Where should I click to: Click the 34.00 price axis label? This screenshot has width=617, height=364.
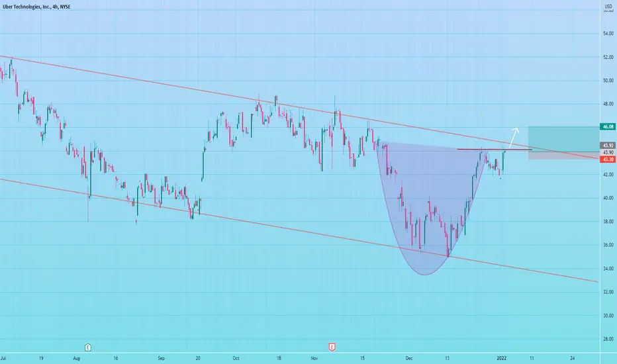(608, 269)
